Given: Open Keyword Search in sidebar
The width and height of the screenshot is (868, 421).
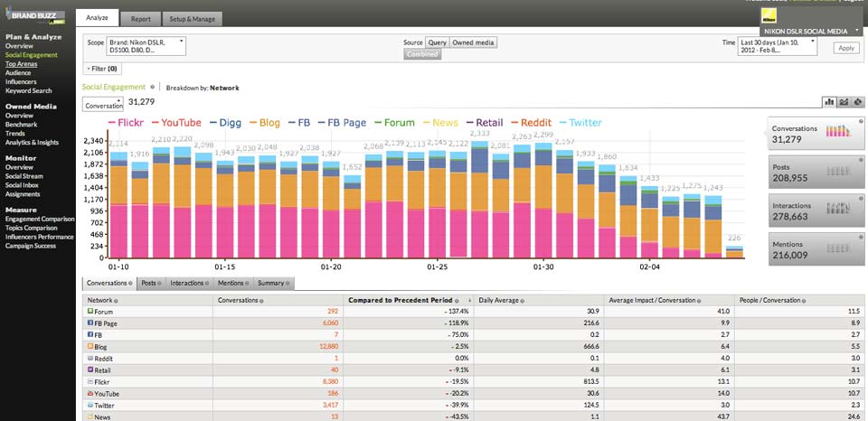Looking at the screenshot, I should click(x=28, y=90).
